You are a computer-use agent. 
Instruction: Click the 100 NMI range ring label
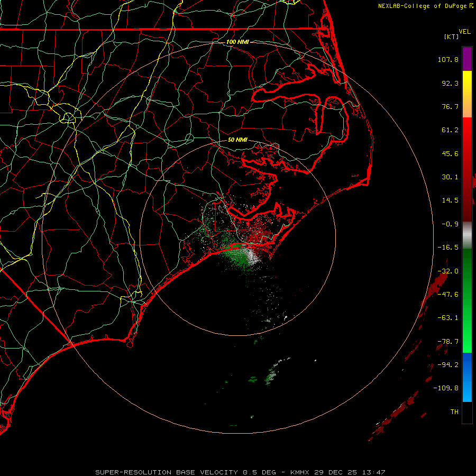[x=237, y=42]
